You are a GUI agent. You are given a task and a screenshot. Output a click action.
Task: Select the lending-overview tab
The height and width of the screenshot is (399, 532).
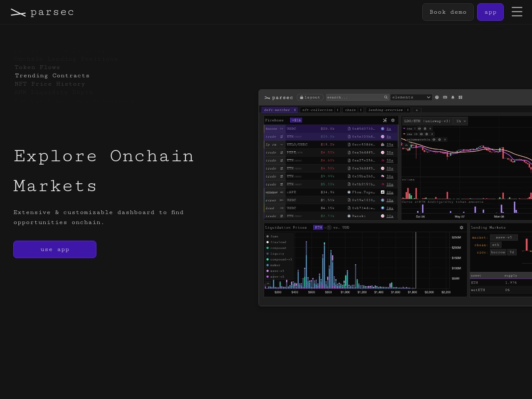tap(386, 110)
